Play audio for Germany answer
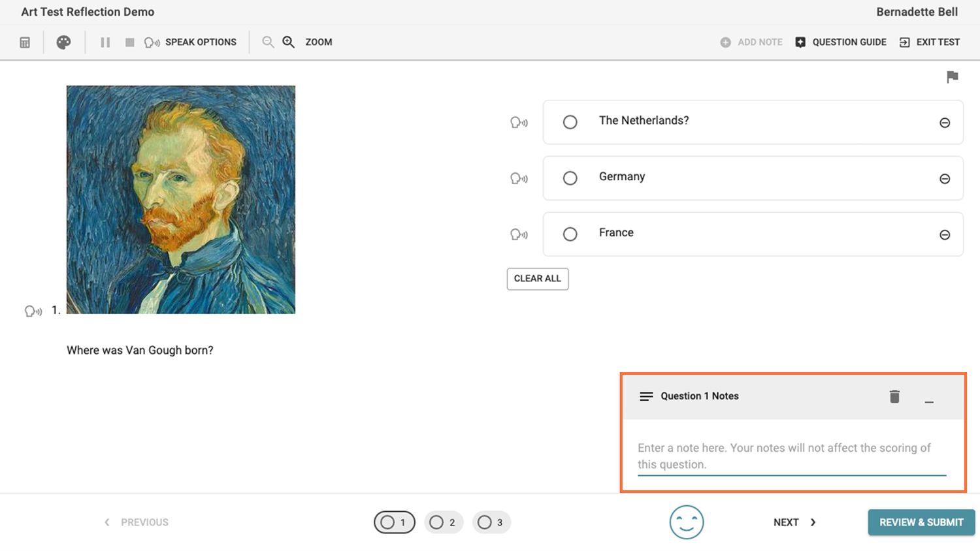Screen dimensions: 980x551 (519, 178)
